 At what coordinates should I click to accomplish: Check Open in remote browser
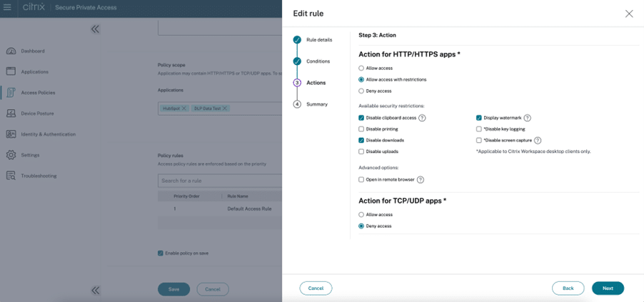tap(361, 179)
